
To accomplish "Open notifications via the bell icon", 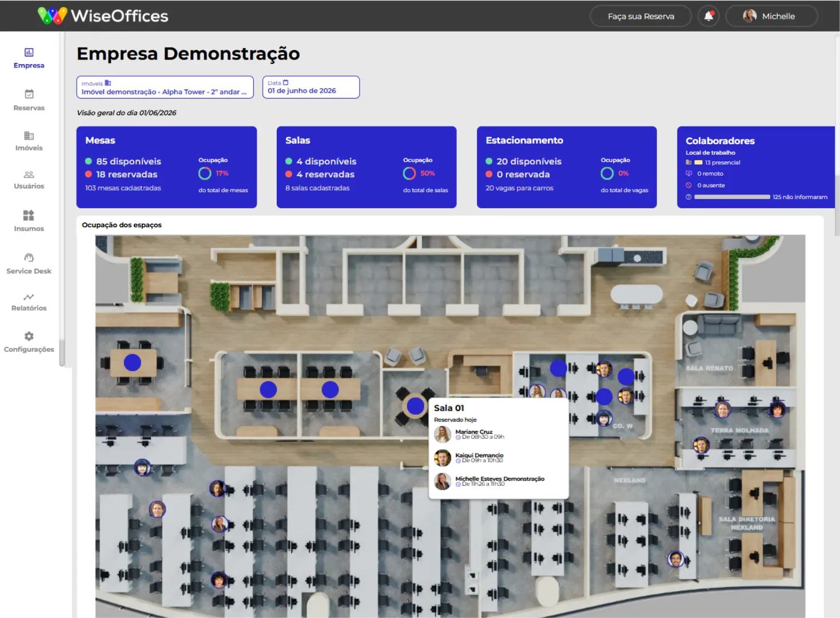I will click(708, 16).
